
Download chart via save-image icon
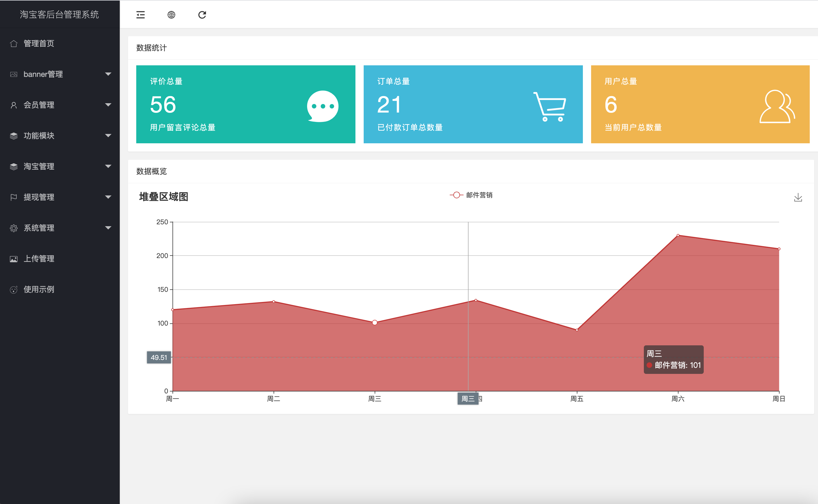point(798,198)
